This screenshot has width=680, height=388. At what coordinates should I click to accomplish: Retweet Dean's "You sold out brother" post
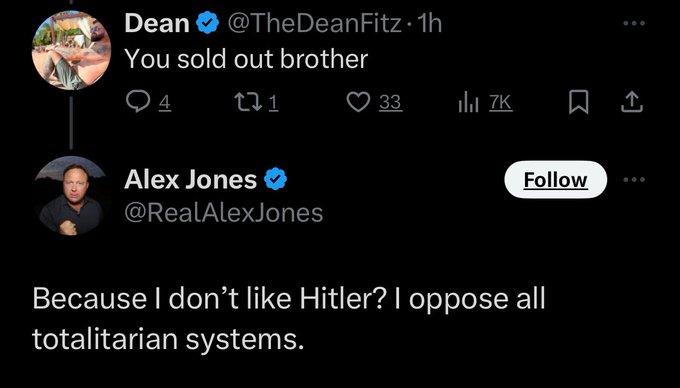click(x=246, y=103)
